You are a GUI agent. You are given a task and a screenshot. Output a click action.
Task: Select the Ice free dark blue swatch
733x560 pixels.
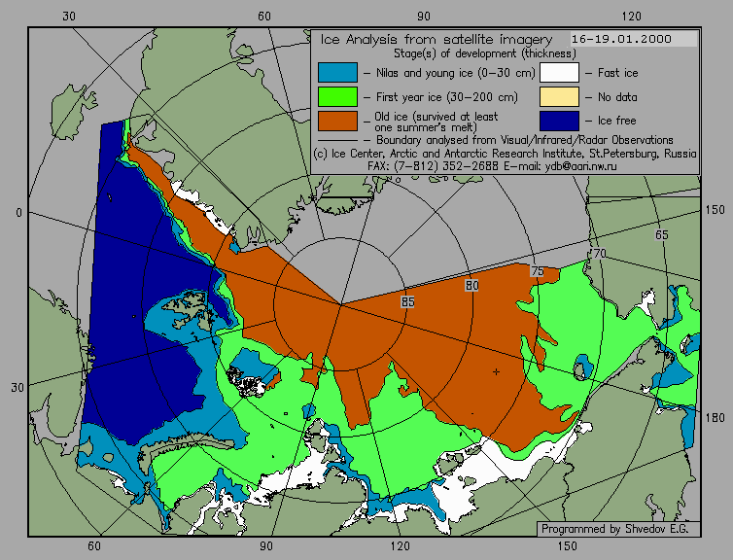point(559,121)
